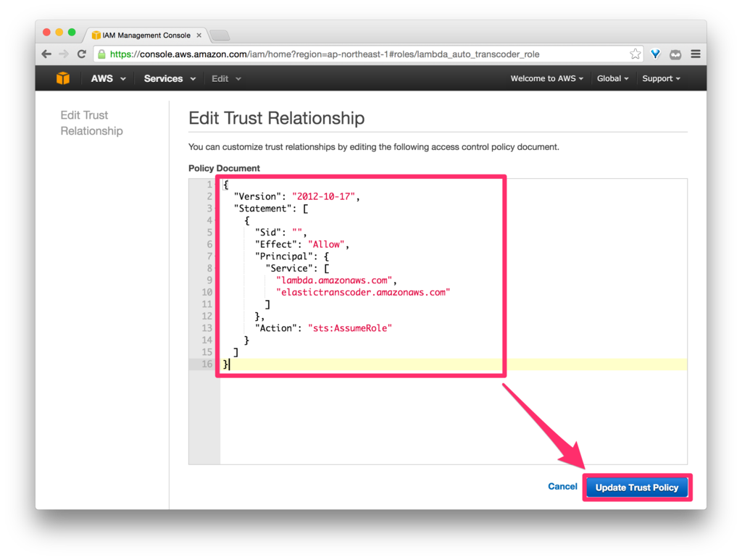This screenshot has width=742, height=560.
Task: Click the green macOS zoom button
Action: coord(72,32)
